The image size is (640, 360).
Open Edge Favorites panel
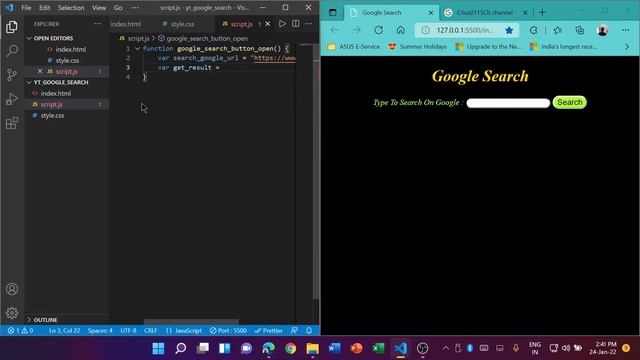558,30
